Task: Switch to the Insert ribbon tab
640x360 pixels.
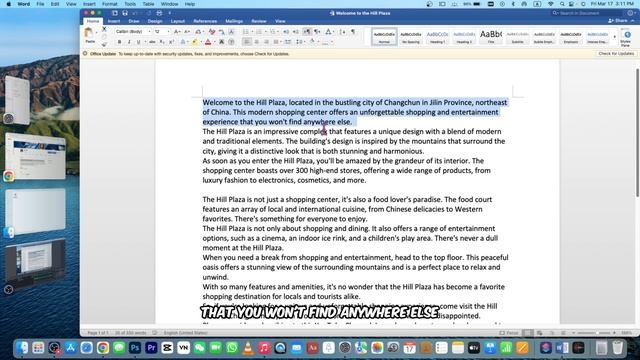Action: 114,21
